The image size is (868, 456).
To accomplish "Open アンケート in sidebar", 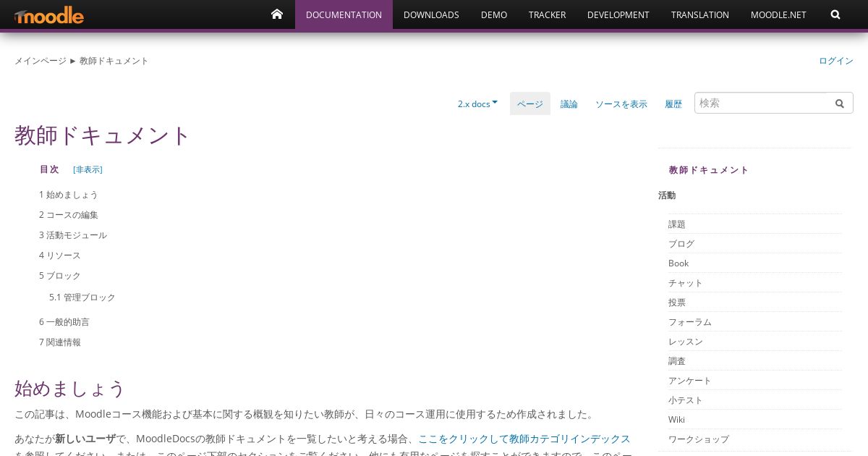I will 690,381.
